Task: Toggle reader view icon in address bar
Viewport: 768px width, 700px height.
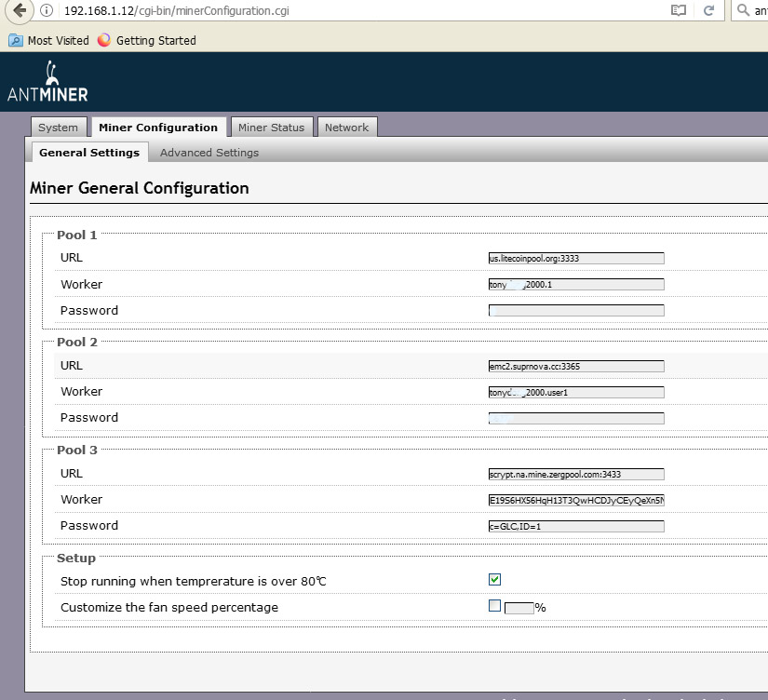Action: tap(679, 11)
